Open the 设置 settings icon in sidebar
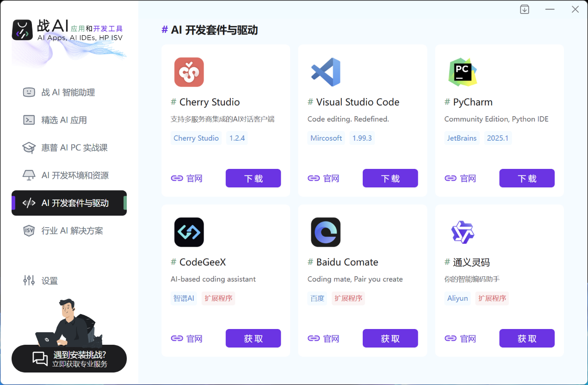The width and height of the screenshot is (588, 385). pyautogui.click(x=29, y=280)
